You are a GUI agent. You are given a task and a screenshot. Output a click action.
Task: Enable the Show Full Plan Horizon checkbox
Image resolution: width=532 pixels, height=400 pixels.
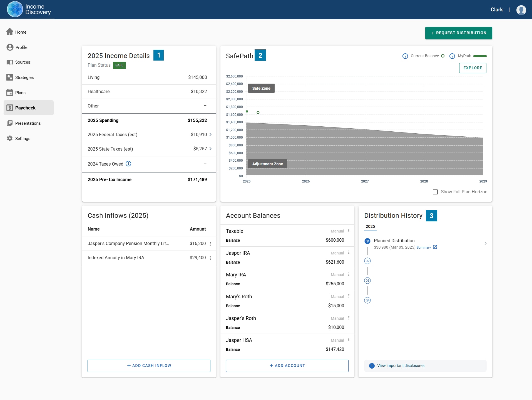tap(435, 192)
